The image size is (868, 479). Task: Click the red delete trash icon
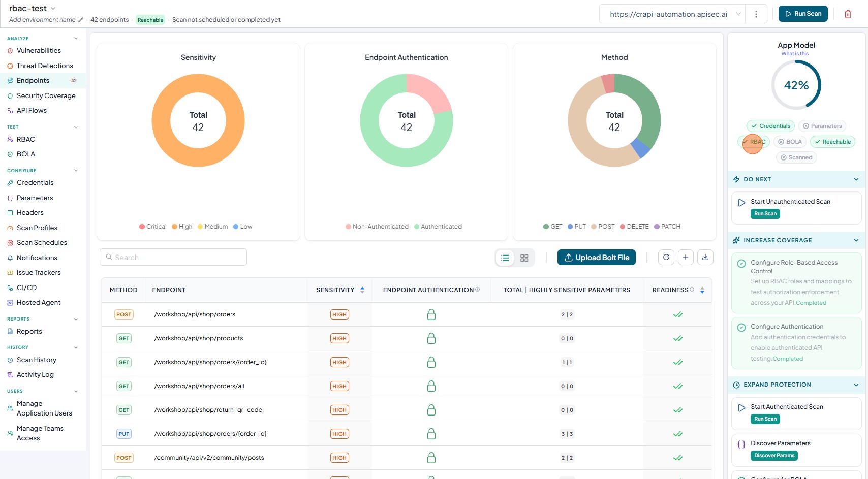pyautogui.click(x=848, y=14)
